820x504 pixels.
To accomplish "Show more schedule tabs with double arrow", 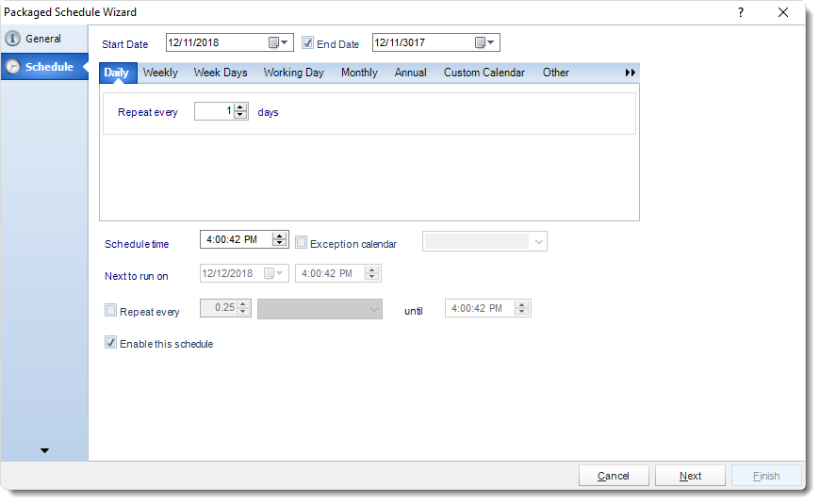I will click(x=631, y=73).
